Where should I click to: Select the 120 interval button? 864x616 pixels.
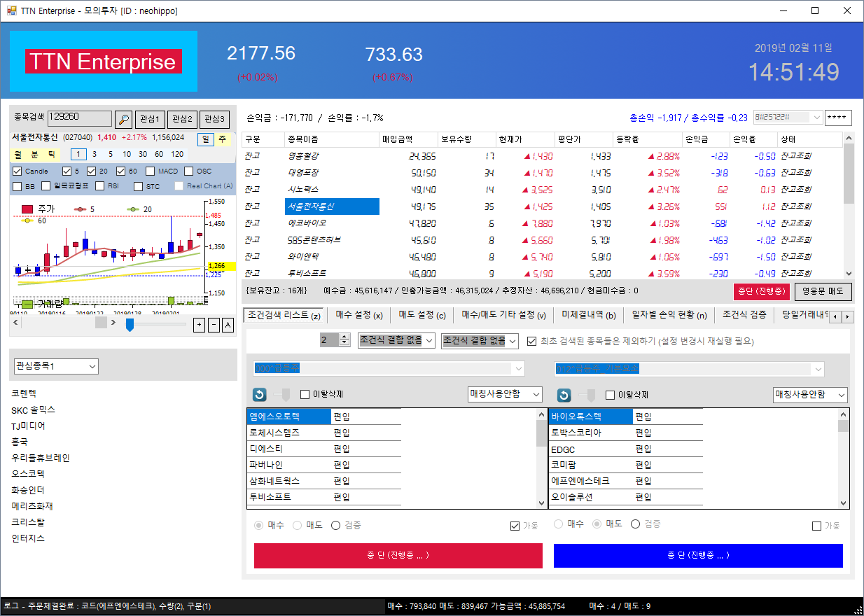pyautogui.click(x=178, y=154)
